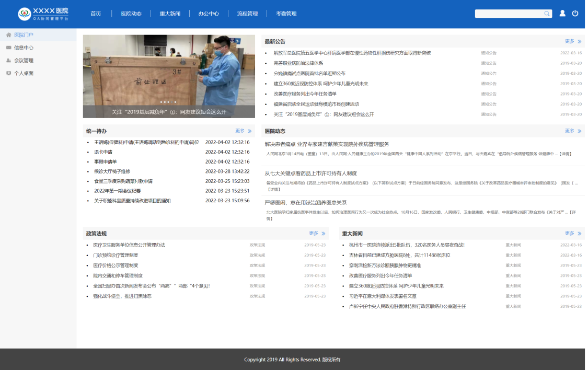Open 更多 for the 重大新闻 panel
588x370 pixels.
coord(572,234)
